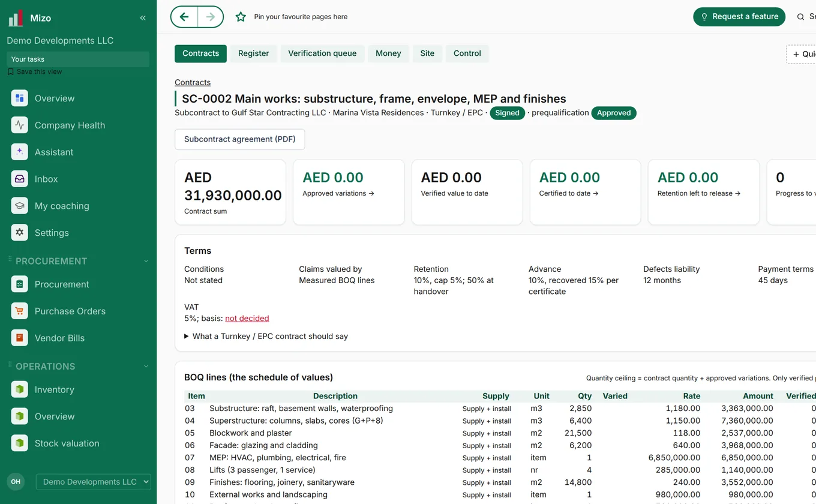Click the Quick add button
816x504 pixels.
[x=802, y=54]
